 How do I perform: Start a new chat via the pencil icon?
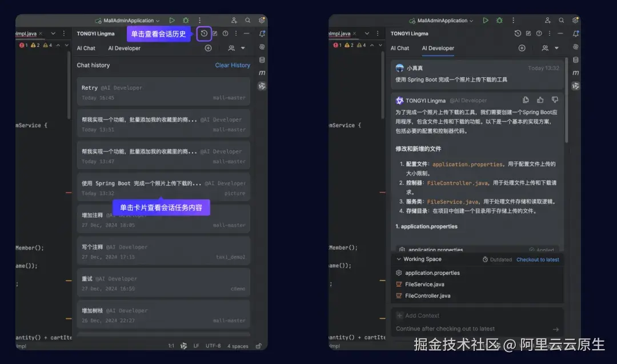pyautogui.click(x=215, y=34)
